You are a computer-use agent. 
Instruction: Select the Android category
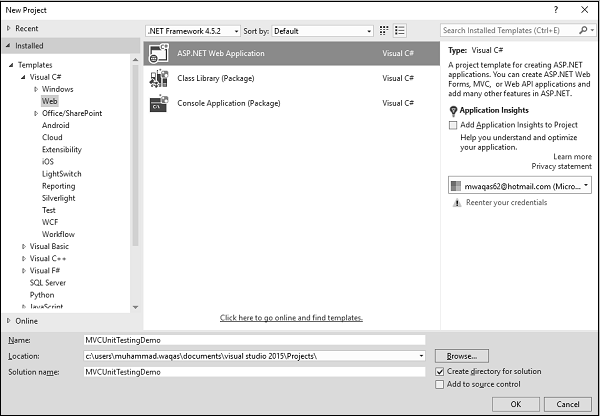[55, 125]
